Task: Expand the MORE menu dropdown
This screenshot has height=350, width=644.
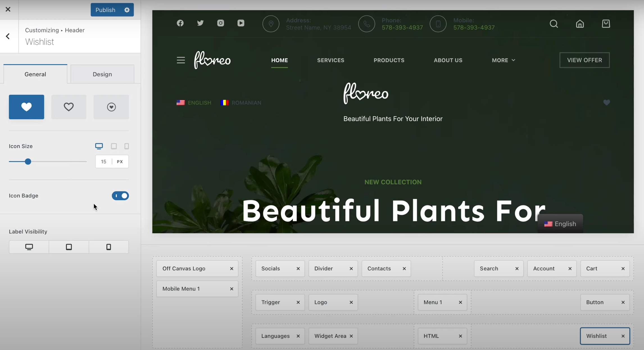Action: click(503, 60)
